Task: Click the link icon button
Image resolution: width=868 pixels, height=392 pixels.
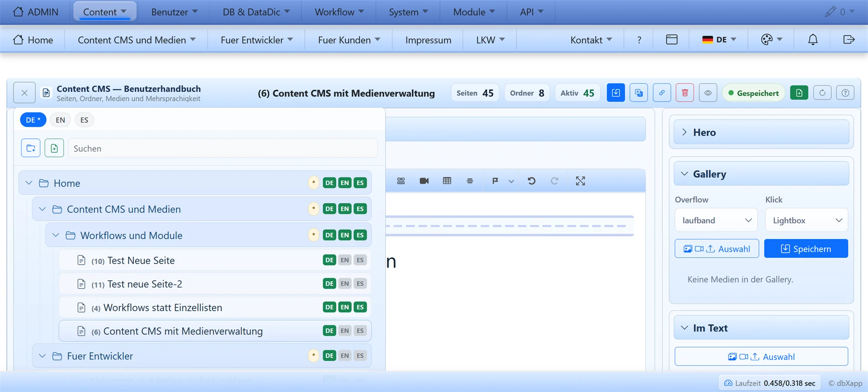Action: (x=662, y=93)
